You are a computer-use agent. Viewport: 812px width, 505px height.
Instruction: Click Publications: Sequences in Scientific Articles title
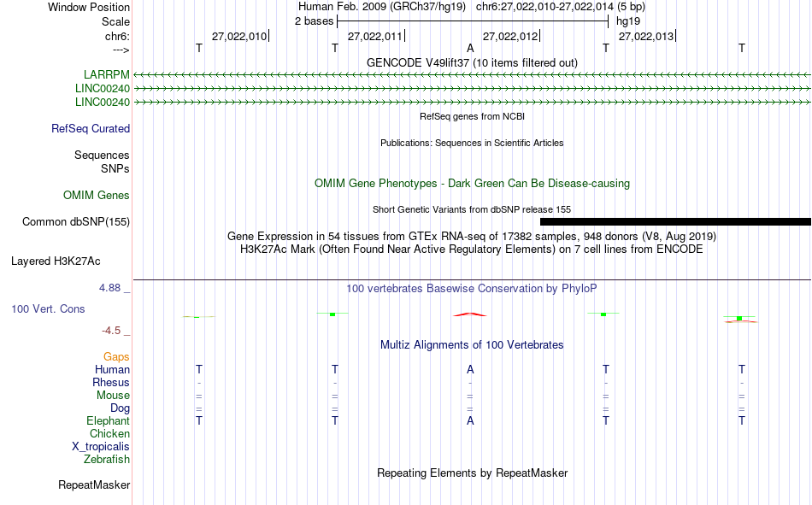pyautogui.click(x=472, y=143)
